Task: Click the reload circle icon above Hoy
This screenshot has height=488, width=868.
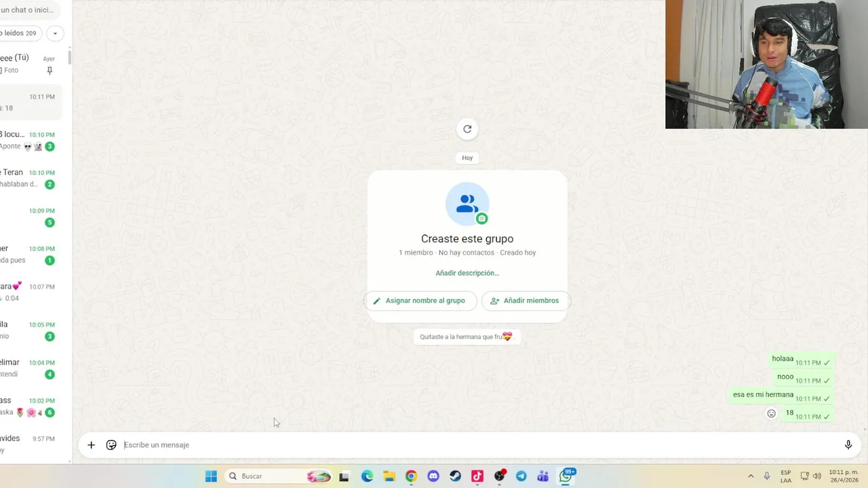Action: click(467, 129)
